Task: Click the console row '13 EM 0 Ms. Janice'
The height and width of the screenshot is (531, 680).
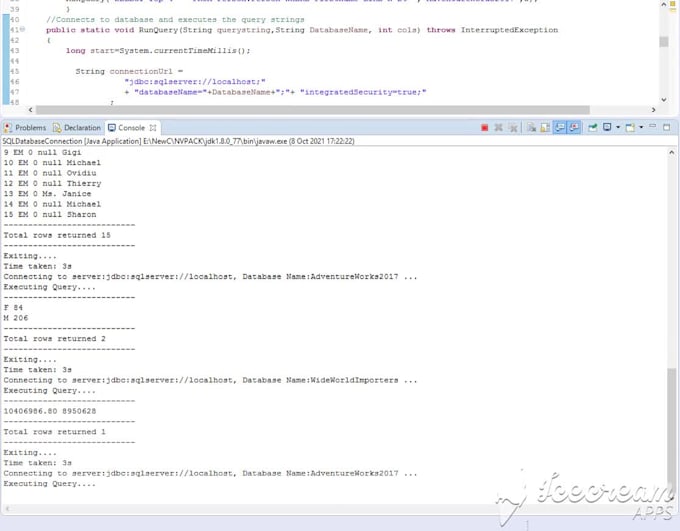Action: (47, 194)
